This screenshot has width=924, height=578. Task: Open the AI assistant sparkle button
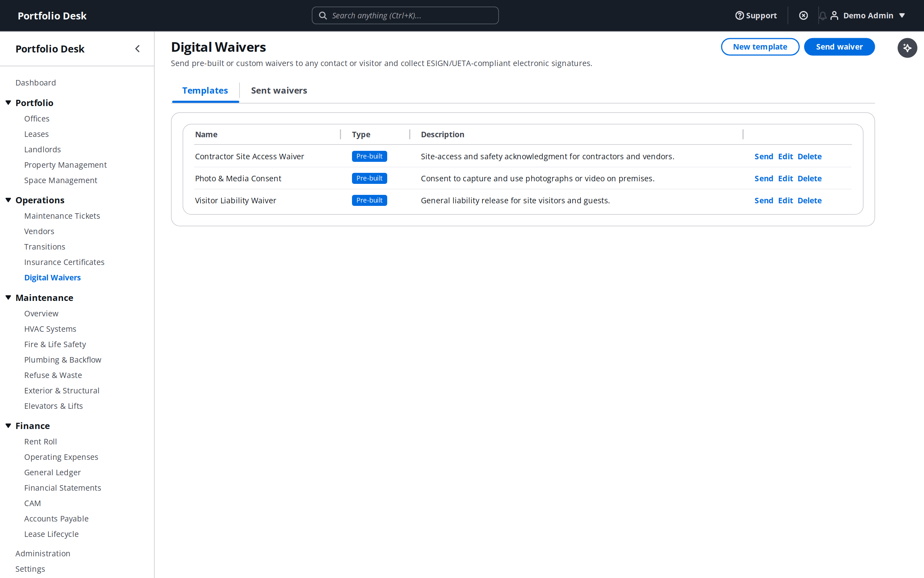point(907,48)
